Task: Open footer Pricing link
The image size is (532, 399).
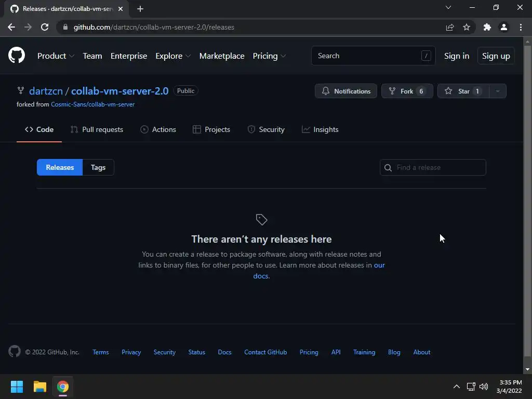Action: [309, 352]
